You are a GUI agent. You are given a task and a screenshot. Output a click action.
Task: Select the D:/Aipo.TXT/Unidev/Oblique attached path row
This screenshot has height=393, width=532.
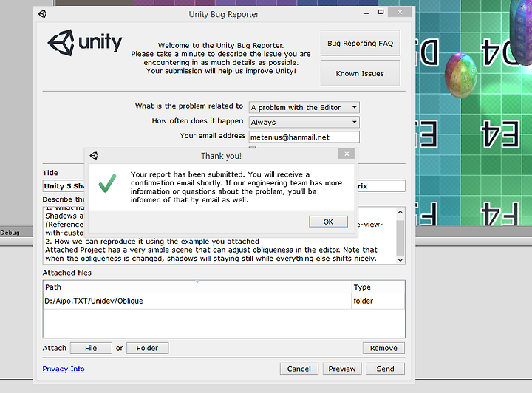(224, 301)
